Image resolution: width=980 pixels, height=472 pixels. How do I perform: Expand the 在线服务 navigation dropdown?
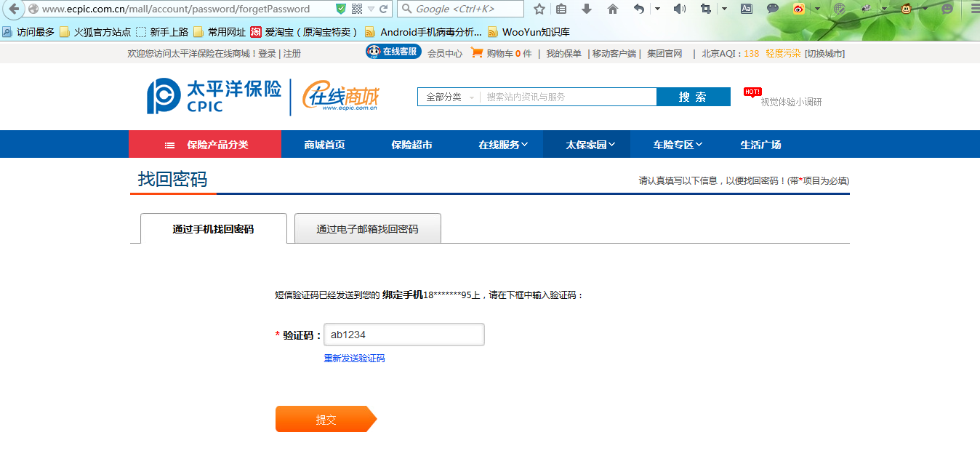[x=503, y=145]
